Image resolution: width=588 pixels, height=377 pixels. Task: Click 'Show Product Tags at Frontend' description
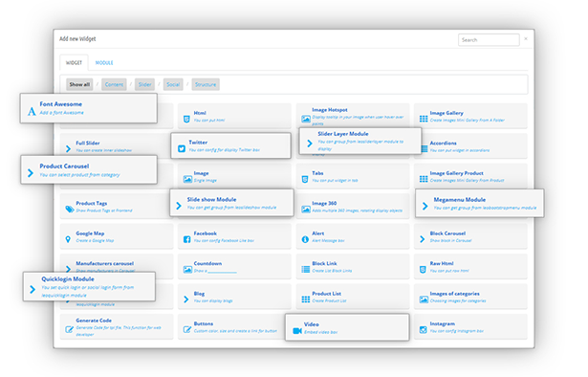pos(104,211)
